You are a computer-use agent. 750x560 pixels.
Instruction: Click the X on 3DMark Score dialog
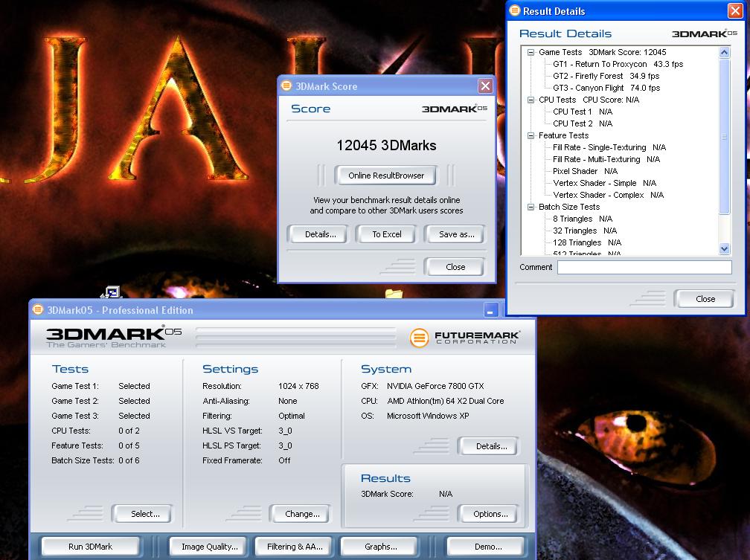(x=485, y=86)
